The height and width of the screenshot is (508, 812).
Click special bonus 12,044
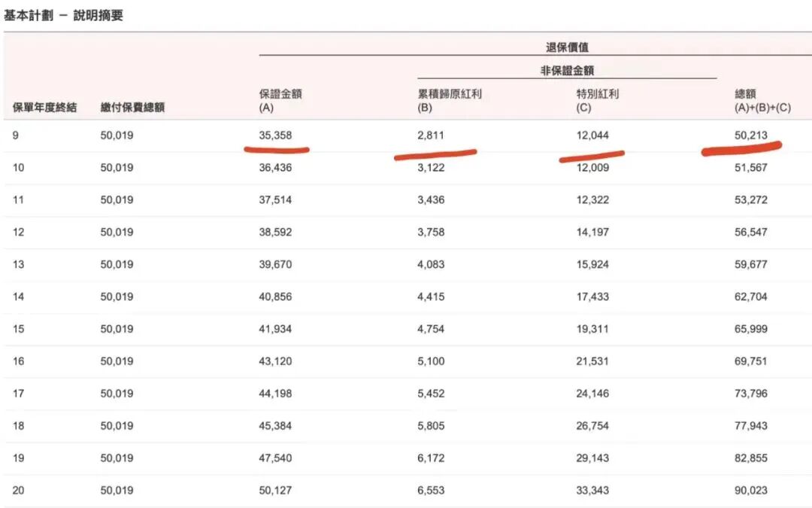592,135
